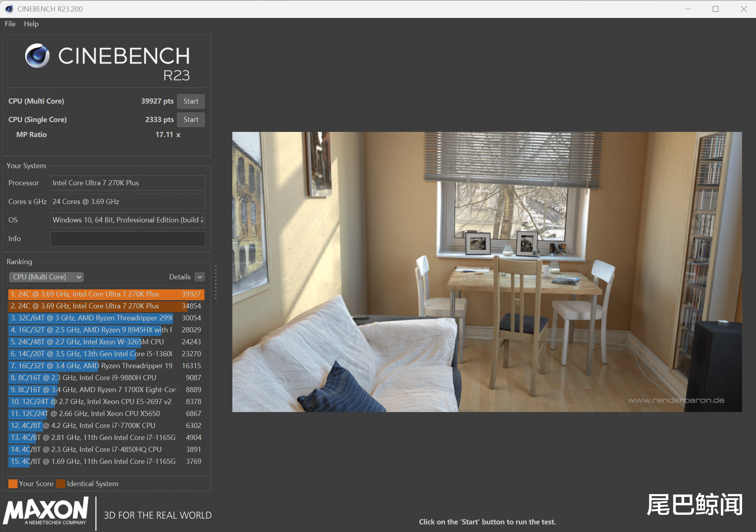Select the 1.69 GHz Core i7-1165G row
The image size is (756, 532).
(x=106, y=461)
